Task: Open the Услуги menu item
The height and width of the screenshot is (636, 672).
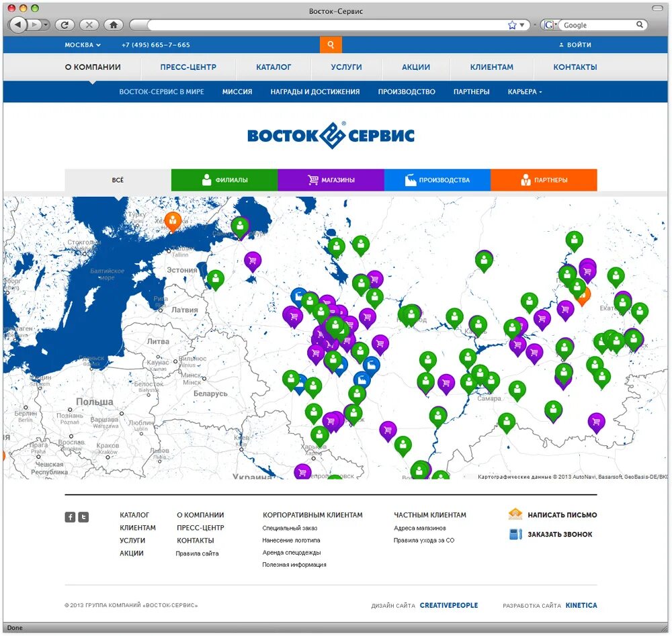Action: coord(346,66)
